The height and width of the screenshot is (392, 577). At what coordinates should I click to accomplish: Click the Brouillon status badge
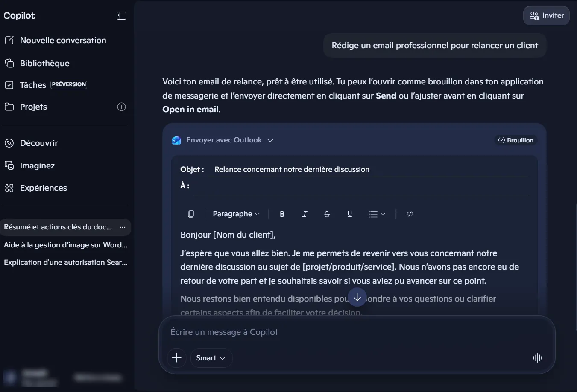click(x=516, y=140)
